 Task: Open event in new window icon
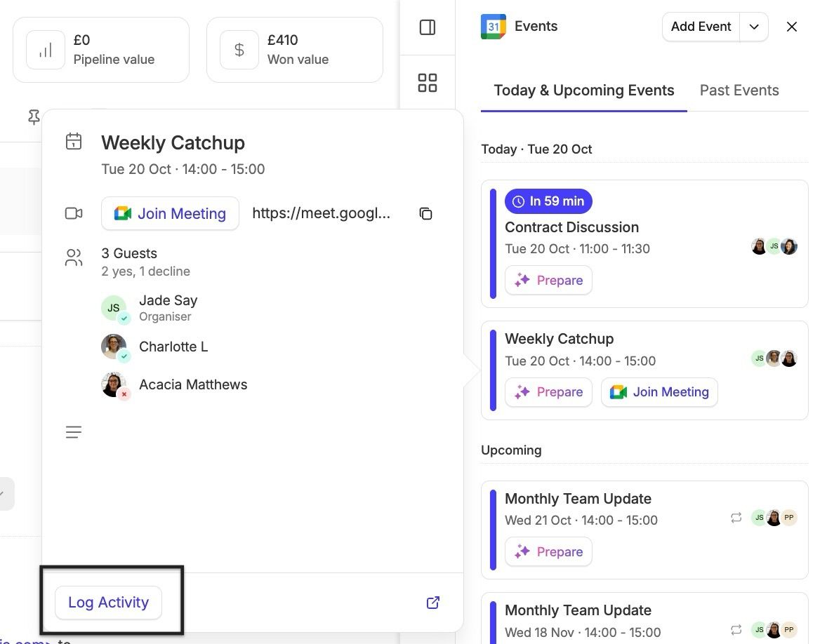click(433, 603)
